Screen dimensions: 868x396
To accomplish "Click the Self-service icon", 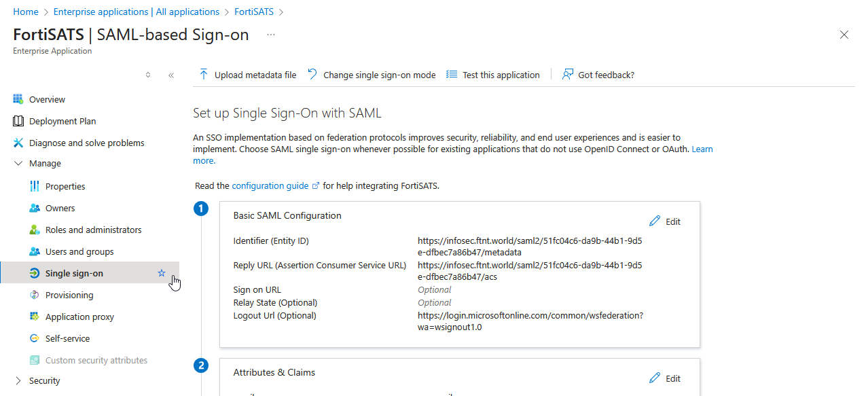I will (x=35, y=338).
